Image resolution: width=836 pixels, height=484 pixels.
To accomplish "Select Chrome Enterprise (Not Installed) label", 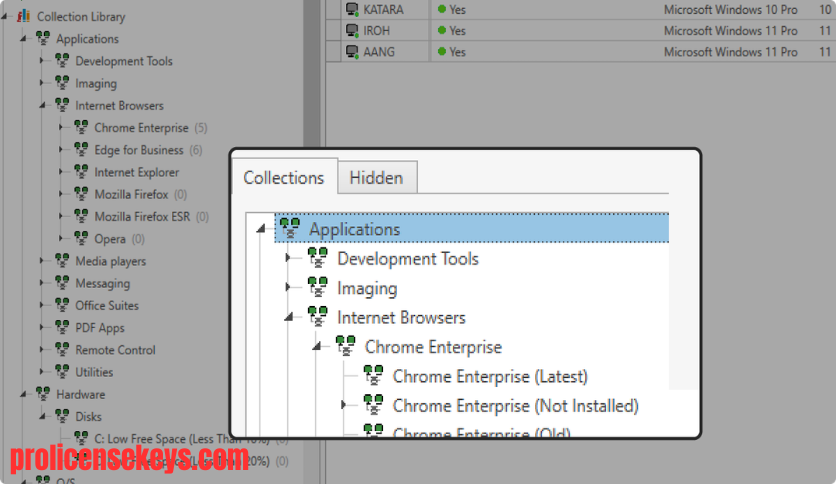I will [x=516, y=406].
